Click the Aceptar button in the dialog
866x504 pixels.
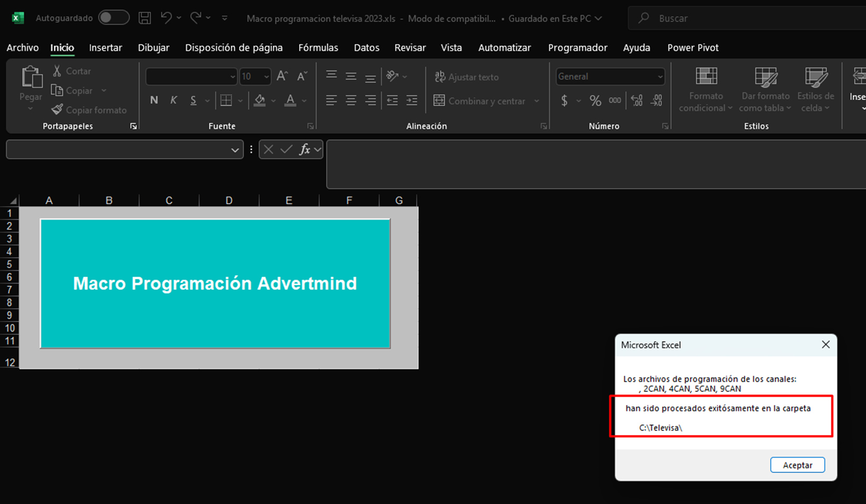point(797,465)
